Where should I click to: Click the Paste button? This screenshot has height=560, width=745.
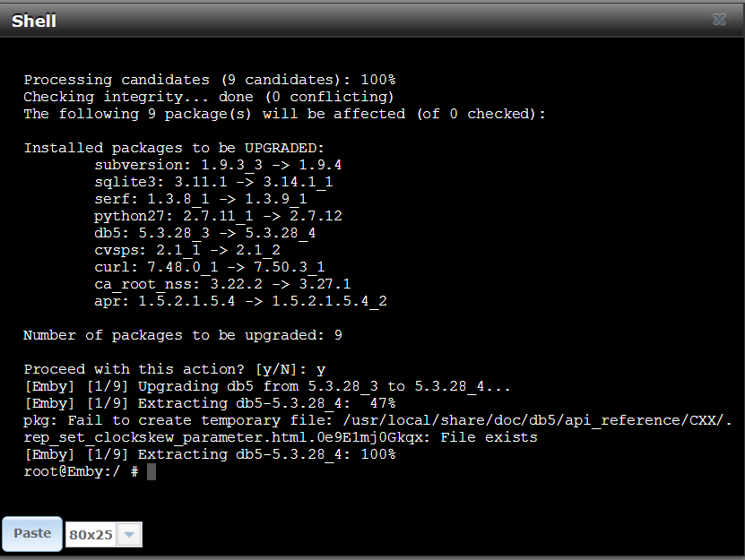[32, 533]
